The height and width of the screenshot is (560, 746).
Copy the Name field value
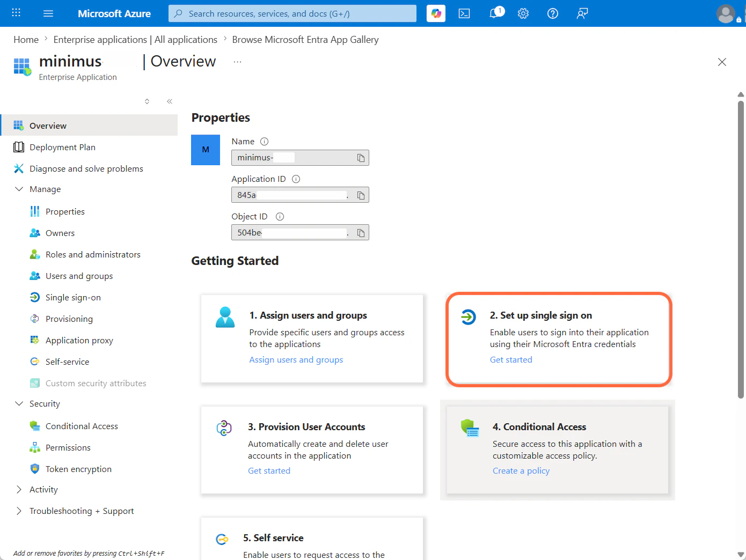(361, 158)
